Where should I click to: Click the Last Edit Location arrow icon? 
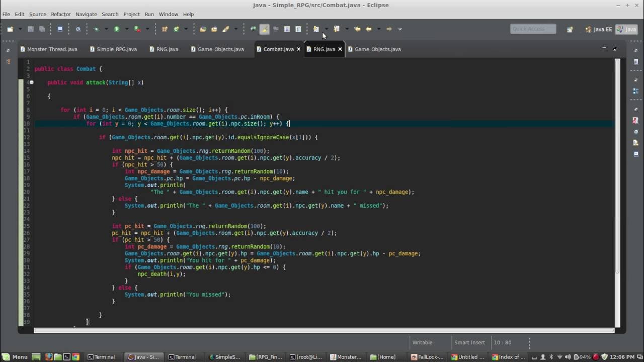click(x=358, y=29)
